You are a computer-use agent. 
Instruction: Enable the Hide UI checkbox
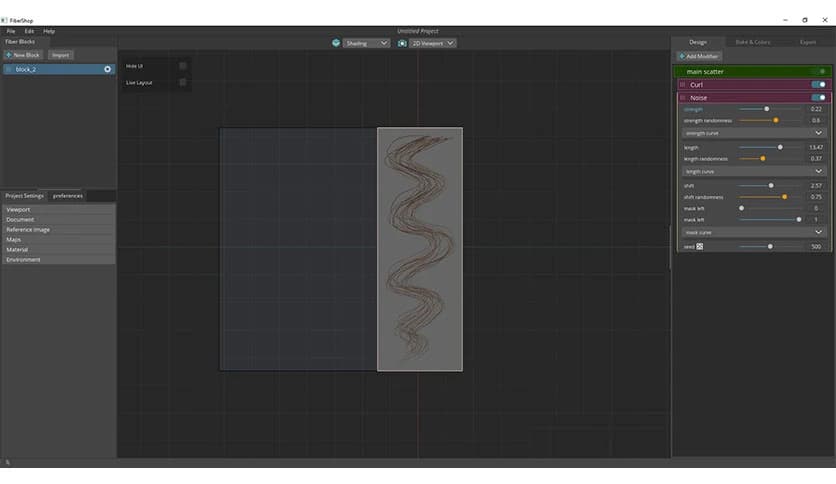(x=182, y=66)
